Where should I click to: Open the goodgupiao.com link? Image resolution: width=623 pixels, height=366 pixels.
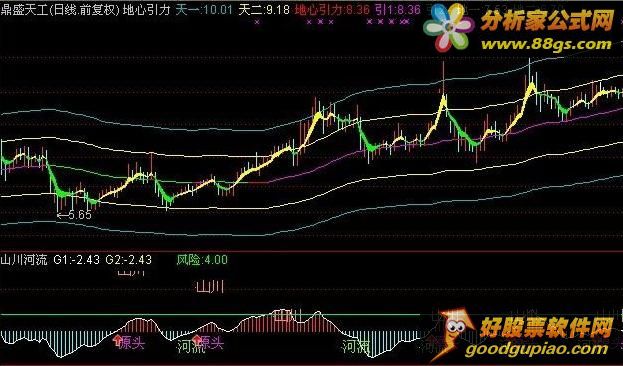tap(536, 349)
